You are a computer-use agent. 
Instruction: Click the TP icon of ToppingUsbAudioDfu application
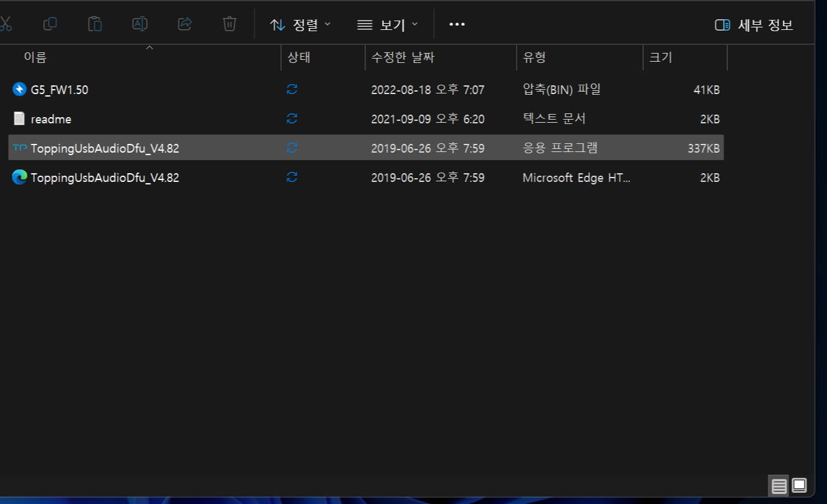click(19, 148)
